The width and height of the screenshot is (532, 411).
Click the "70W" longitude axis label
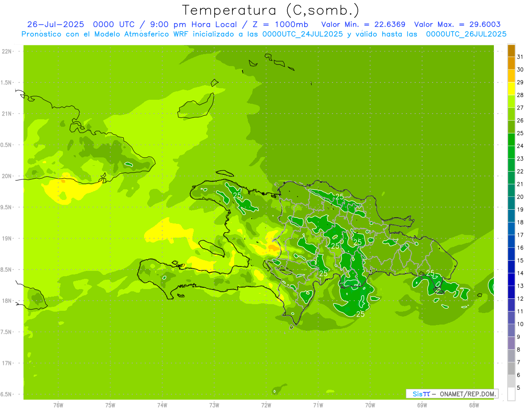point(370,405)
